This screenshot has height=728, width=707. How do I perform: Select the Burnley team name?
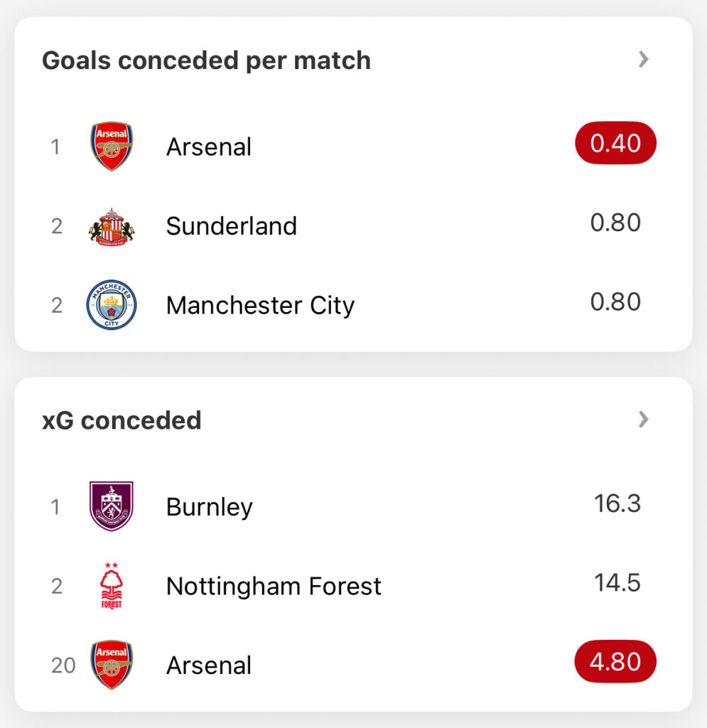(x=210, y=507)
